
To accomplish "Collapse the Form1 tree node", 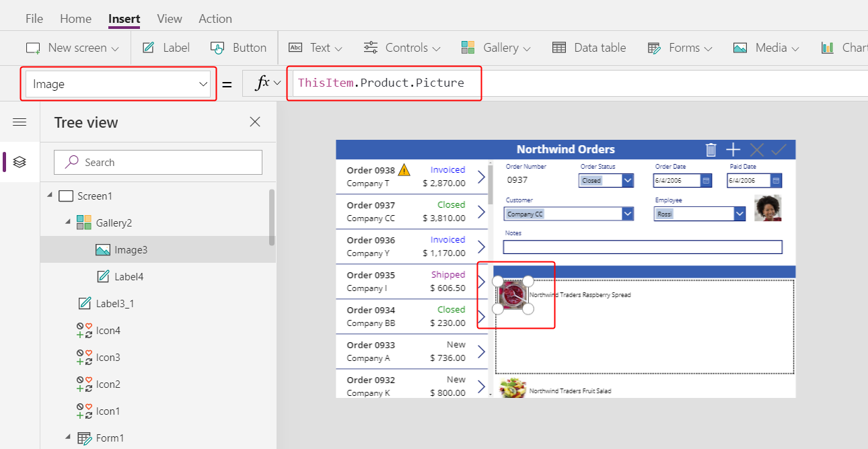I will click(68, 438).
